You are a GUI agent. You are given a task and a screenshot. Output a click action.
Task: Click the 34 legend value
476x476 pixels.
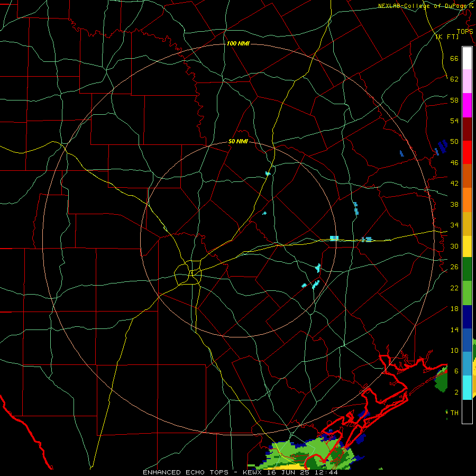coord(454,225)
